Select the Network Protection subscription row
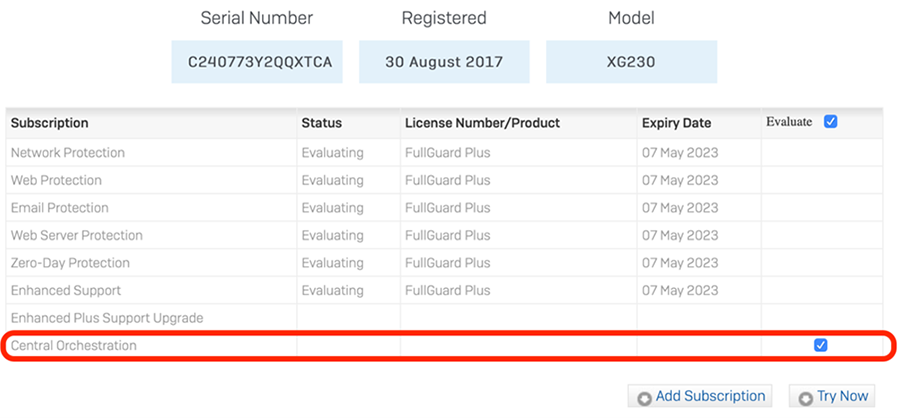 click(x=68, y=153)
